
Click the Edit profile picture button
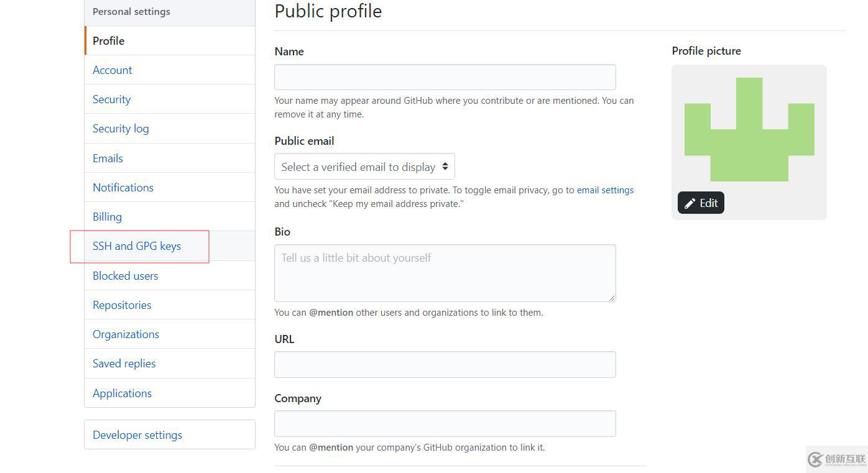tap(701, 203)
